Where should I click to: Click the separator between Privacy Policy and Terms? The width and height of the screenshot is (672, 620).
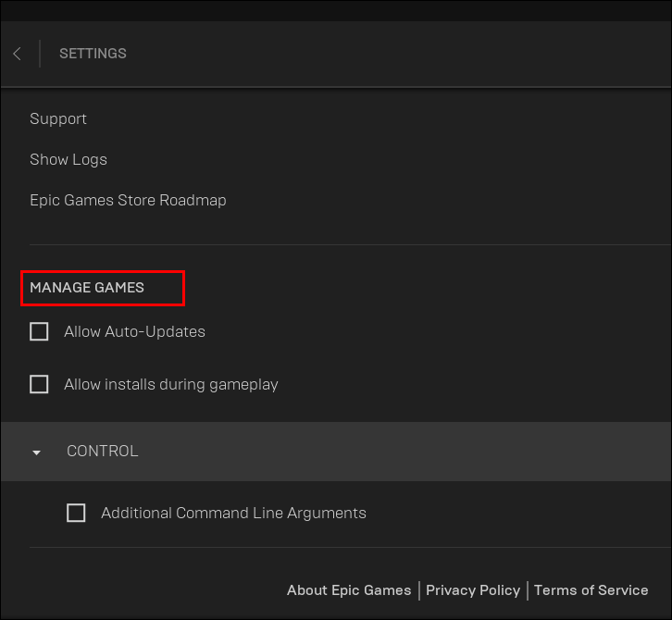click(x=528, y=590)
